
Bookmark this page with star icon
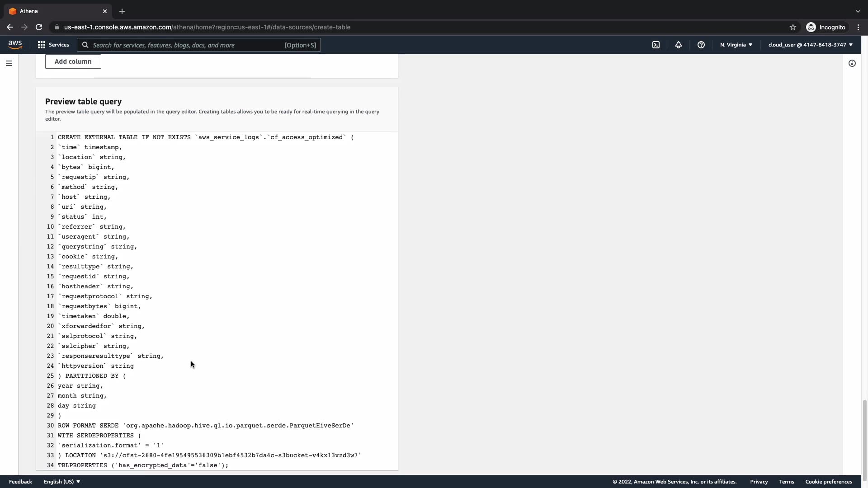793,27
